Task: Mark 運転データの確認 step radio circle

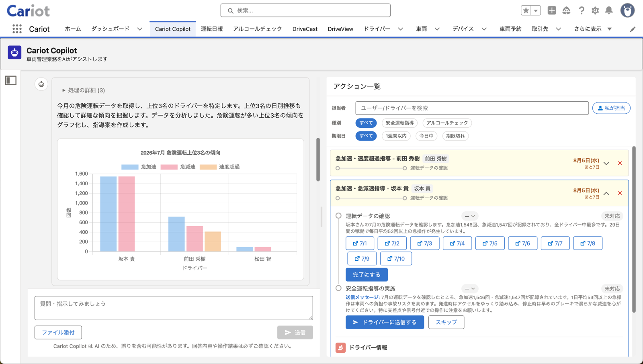Action: coord(338,216)
